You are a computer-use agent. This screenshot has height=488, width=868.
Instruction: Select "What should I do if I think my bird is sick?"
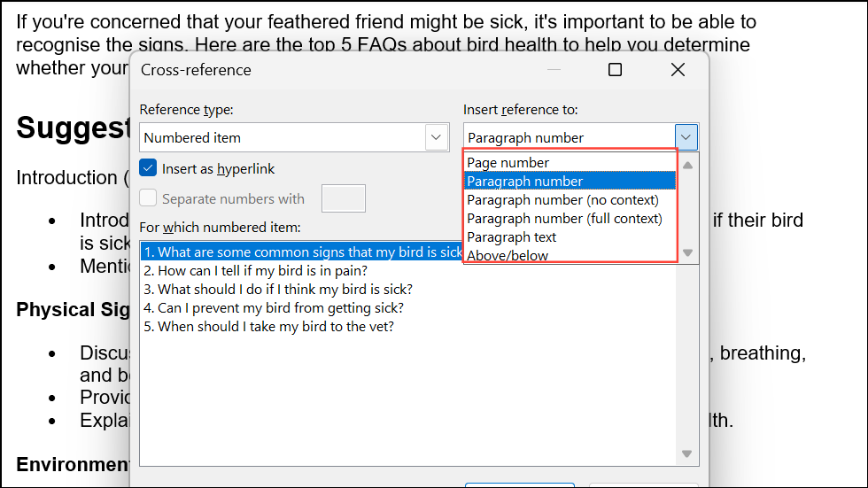click(278, 289)
